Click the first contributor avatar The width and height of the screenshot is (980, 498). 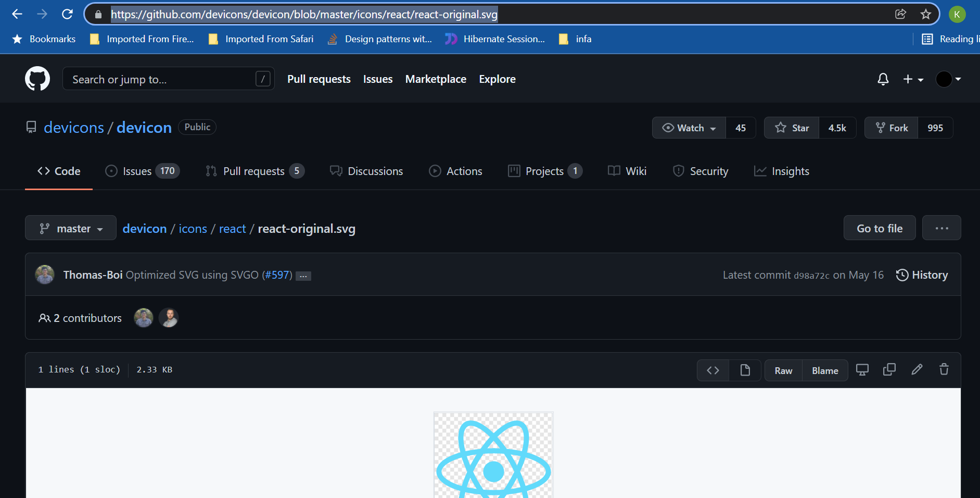(x=144, y=318)
